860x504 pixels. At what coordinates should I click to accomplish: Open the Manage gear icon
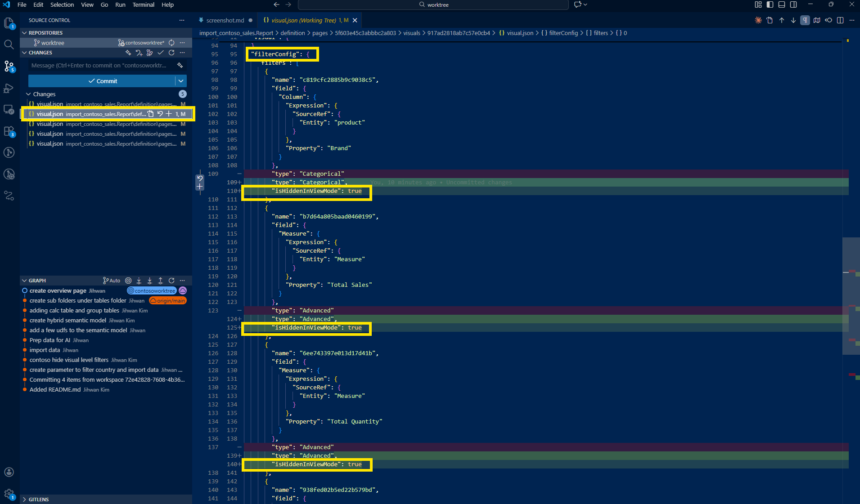pos(9,494)
